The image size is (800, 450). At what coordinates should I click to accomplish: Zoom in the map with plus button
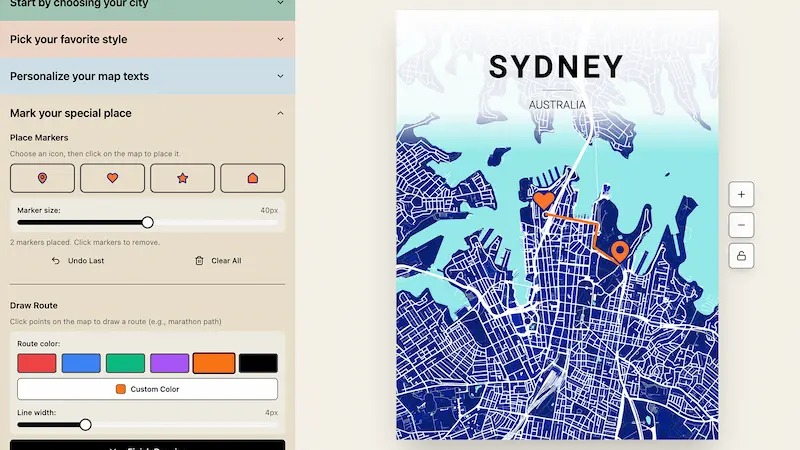pos(741,194)
